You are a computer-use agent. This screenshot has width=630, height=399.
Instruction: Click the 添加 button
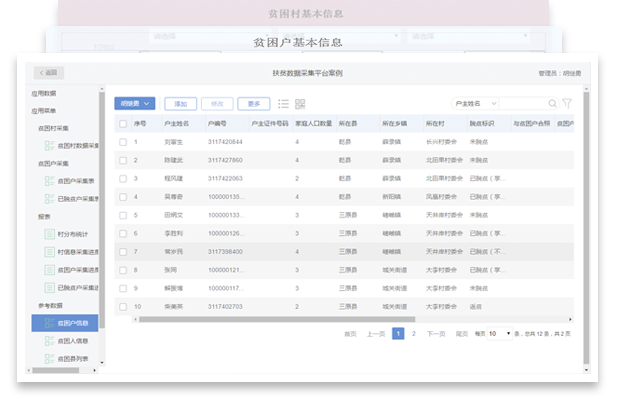(x=180, y=104)
